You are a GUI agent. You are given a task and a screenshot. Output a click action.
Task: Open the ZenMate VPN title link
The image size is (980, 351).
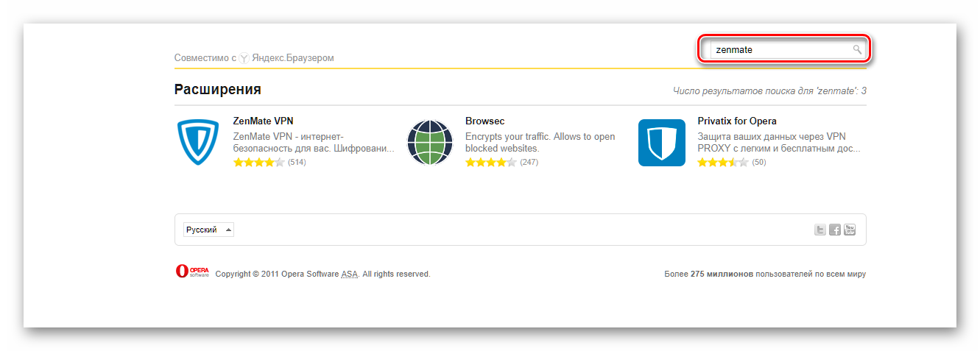(x=264, y=121)
